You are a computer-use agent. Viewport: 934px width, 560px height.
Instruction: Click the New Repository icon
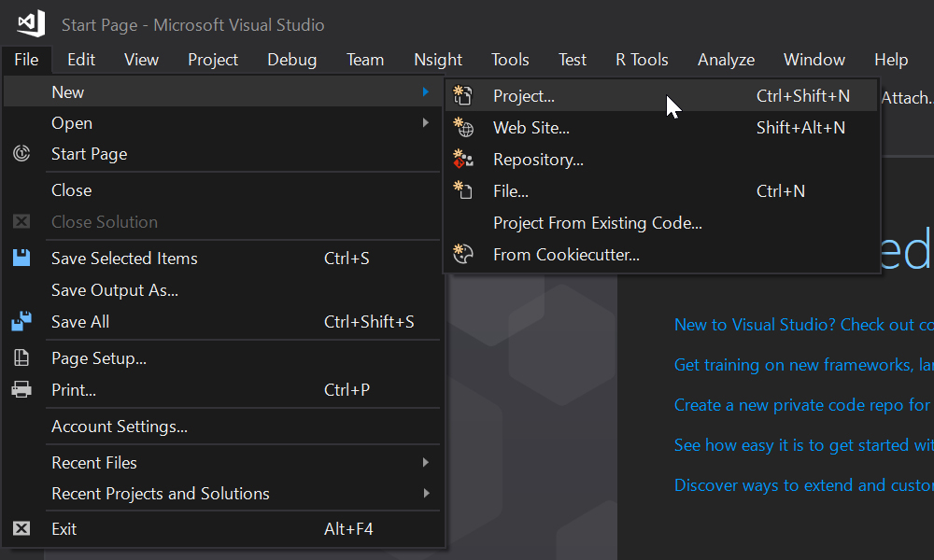pos(463,159)
